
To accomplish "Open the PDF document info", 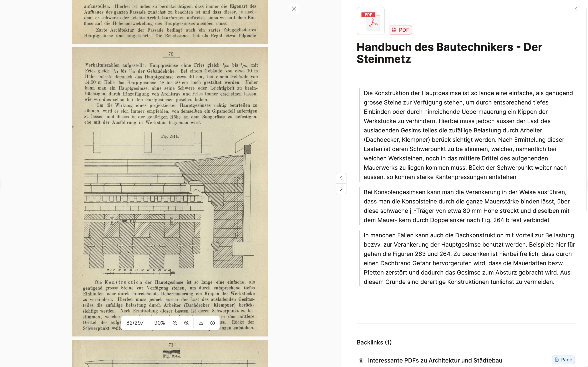I will point(213,323).
